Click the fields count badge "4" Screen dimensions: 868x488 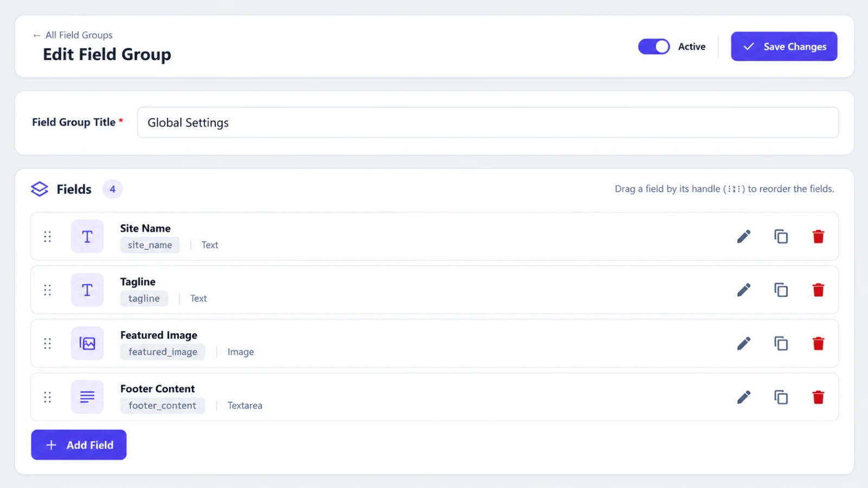112,189
